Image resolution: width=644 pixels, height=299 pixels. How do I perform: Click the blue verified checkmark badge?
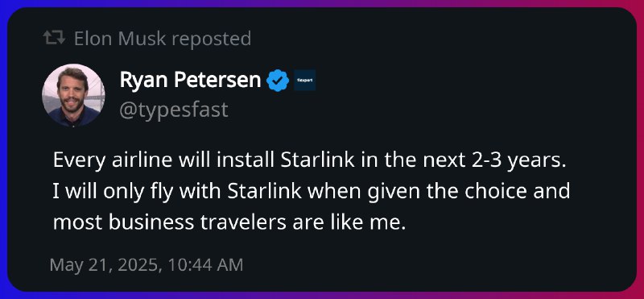coord(278,81)
